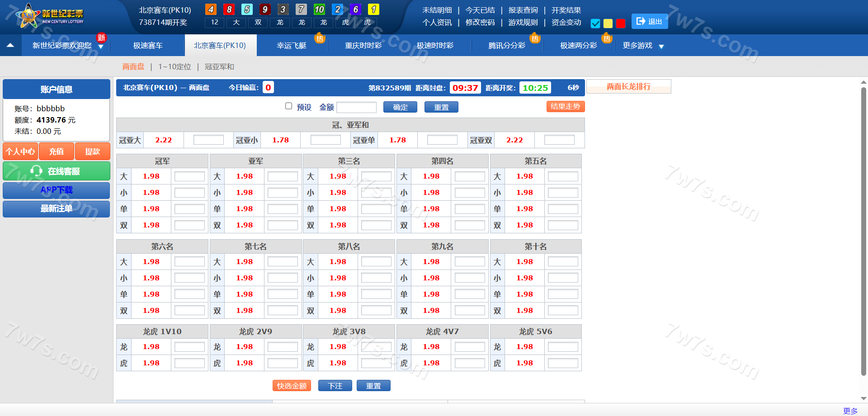868x416 pixels.
Task: Toggle the checked blue theme box
Action: coord(595,24)
